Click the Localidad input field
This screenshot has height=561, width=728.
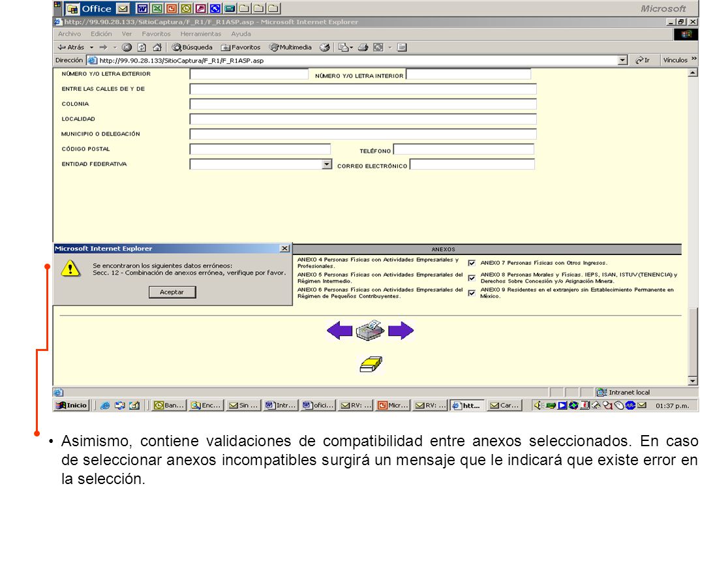pos(363,119)
